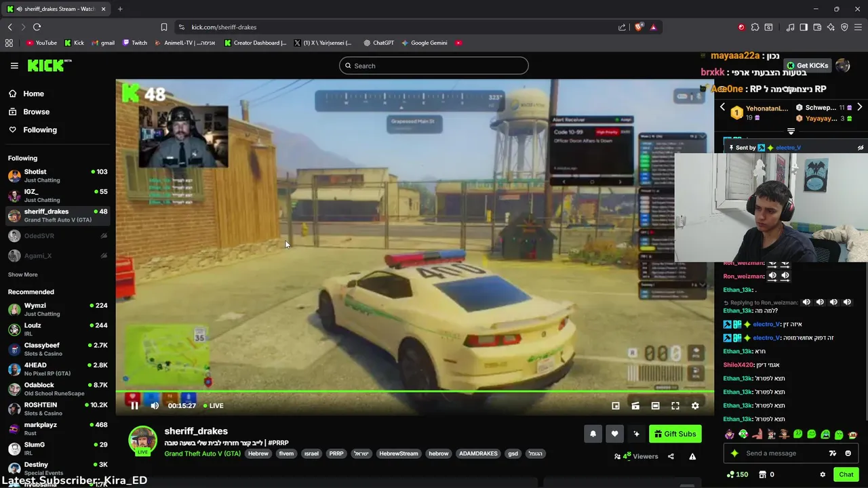Image resolution: width=868 pixels, height=488 pixels.
Task: Hide the pinned message from electro_V
Action: [861, 147]
